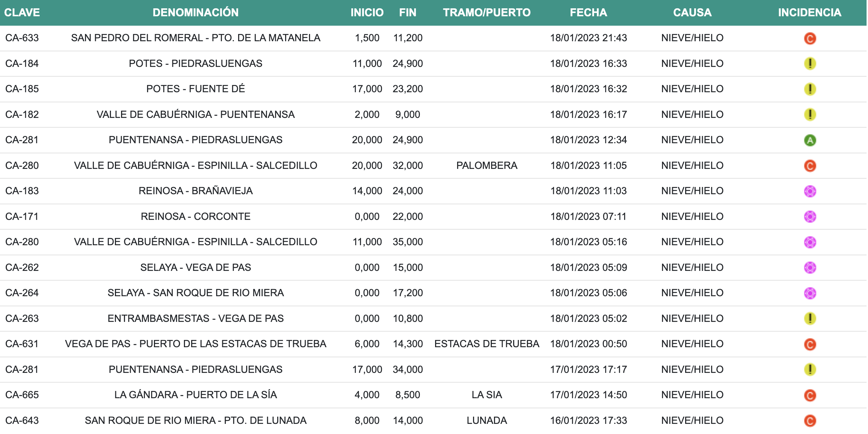868x434 pixels.
Task: Click the green A icon for CA-281
Action: click(809, 140)
